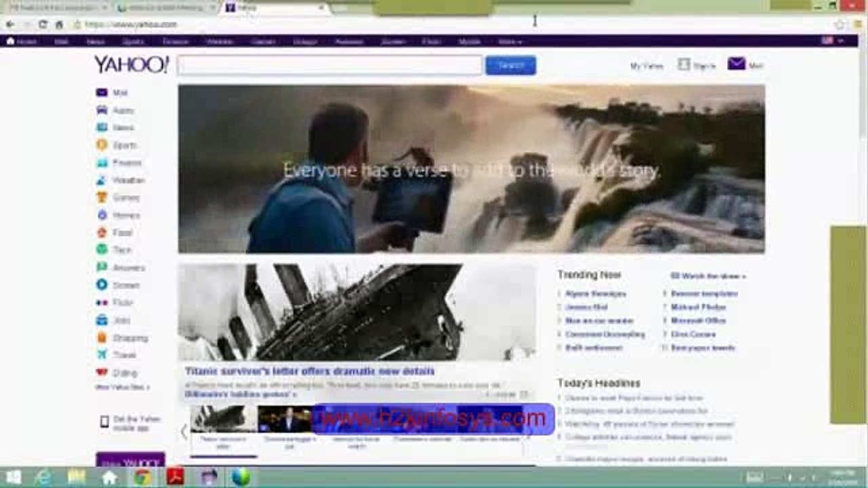Open the Windows Start button
The height and width of the screenshot is (488, 868).
tap(13, 477)
